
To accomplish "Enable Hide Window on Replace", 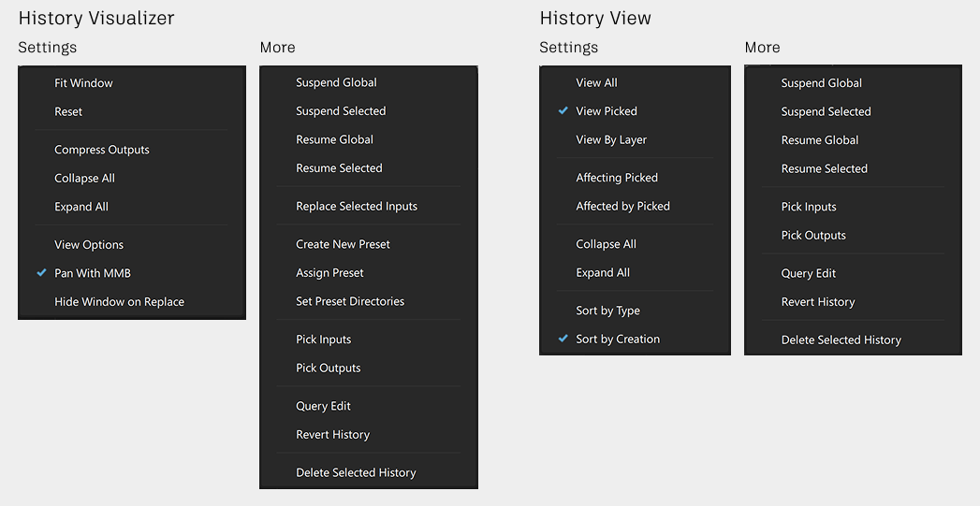I will [x=119, y=302].
